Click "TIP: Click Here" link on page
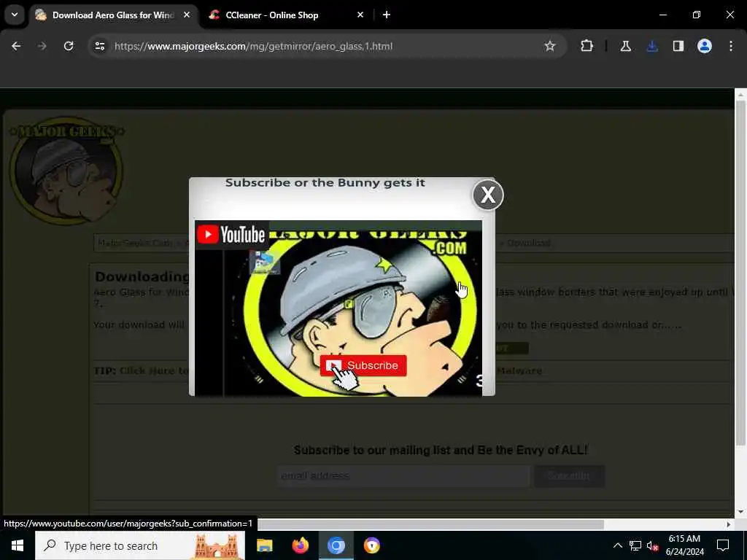 (141, 370)
